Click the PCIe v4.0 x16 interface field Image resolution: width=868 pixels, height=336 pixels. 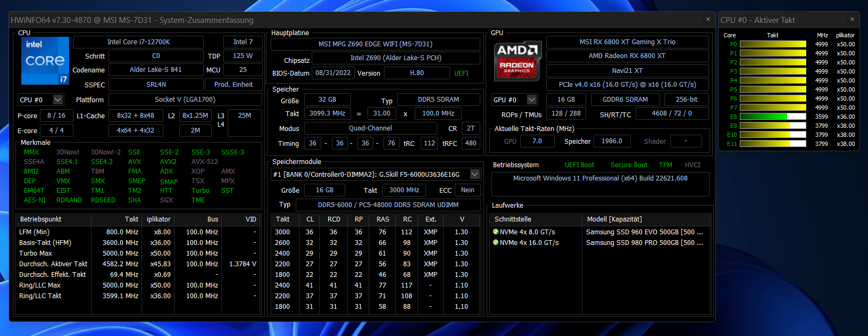click(x=627, y=85)
